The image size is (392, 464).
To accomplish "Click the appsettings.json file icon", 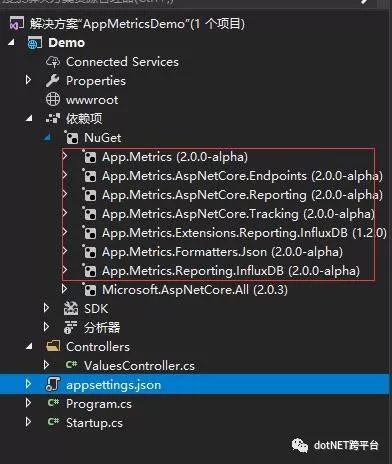I will pos(53,384).
